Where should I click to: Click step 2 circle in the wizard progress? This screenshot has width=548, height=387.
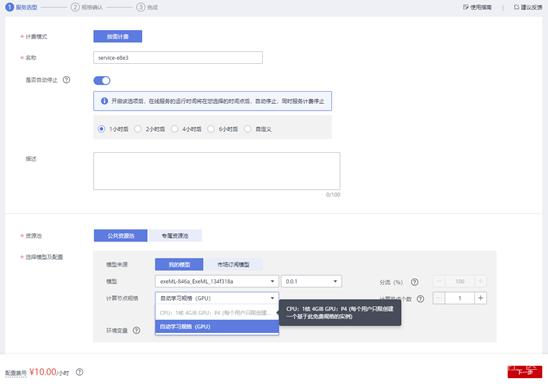pyautogui.click(x=75, y=7)
